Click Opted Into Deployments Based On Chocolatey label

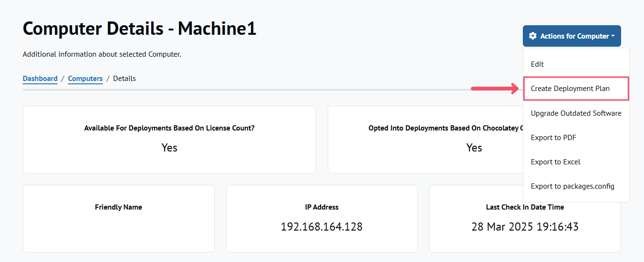[x=446, y=128]
